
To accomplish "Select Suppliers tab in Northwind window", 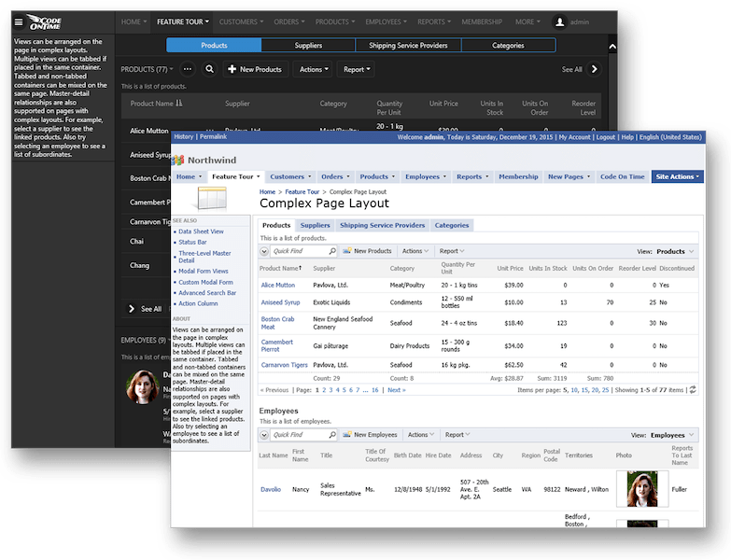I will [x=315, y=225].
